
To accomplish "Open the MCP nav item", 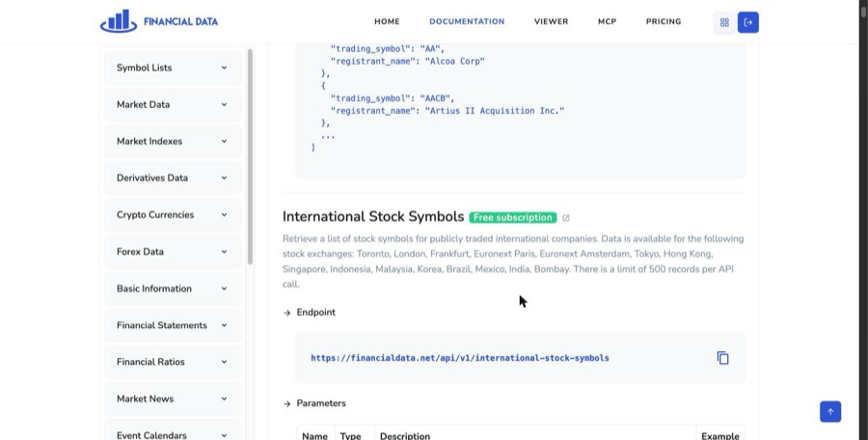I will 607,21.
